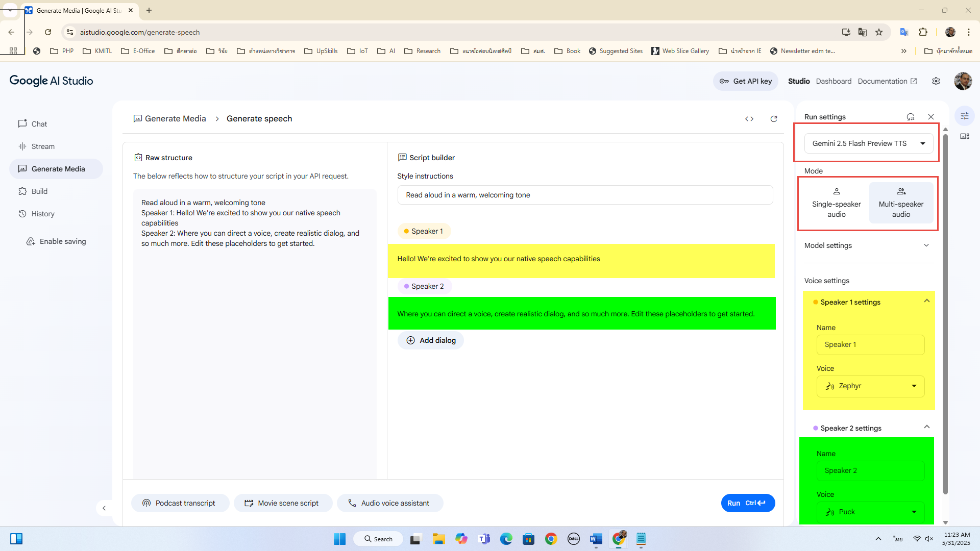The image size is (980, 551).
Task: Open Chrome three-dot menu
Action: click(969, 32)
